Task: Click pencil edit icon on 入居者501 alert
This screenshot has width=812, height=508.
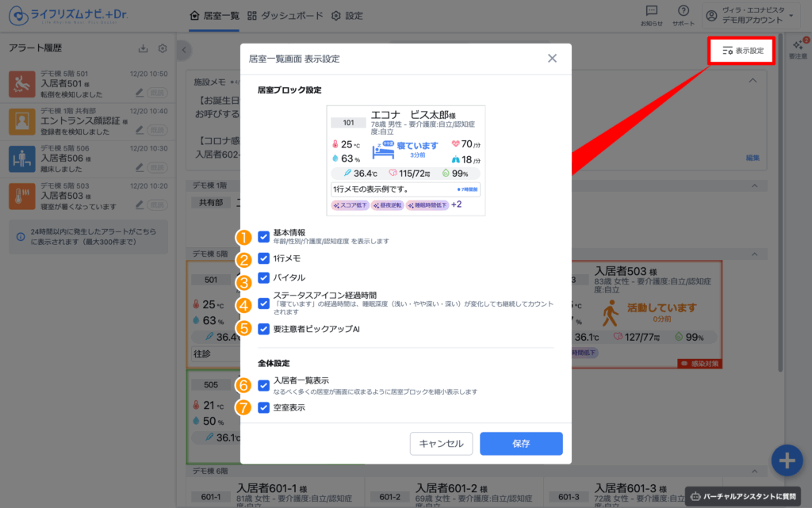Action: coord(140,93)
